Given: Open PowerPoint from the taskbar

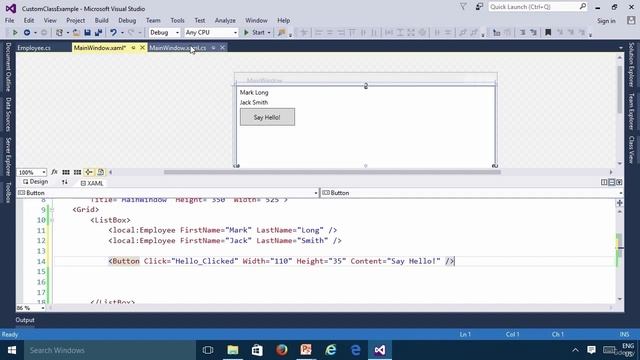Looking at the screenshot, I should click(306, 350).
